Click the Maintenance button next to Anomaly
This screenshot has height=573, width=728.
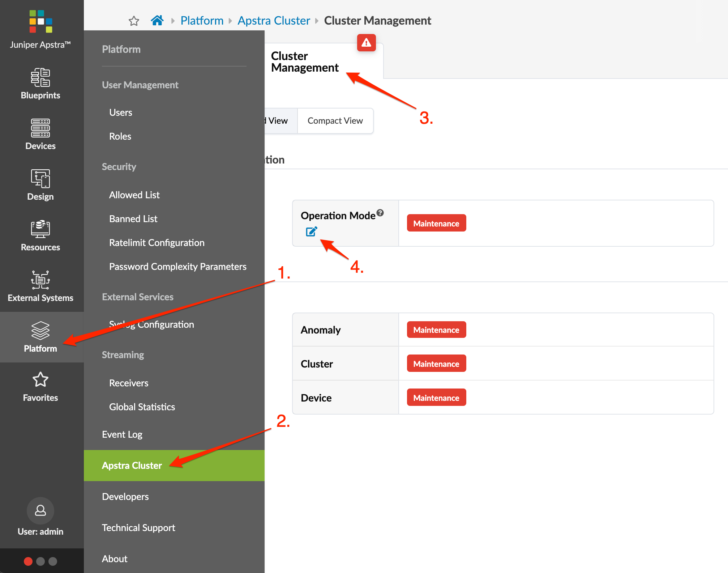(436, 330)
